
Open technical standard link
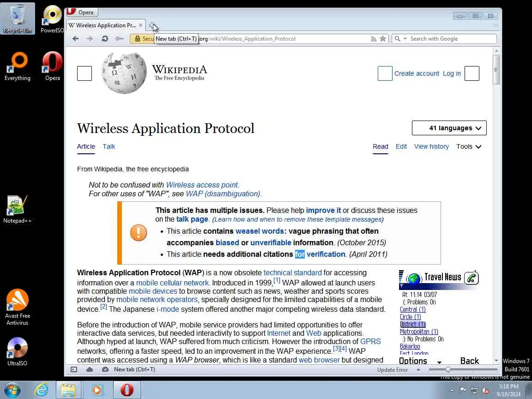click(292, 273)
